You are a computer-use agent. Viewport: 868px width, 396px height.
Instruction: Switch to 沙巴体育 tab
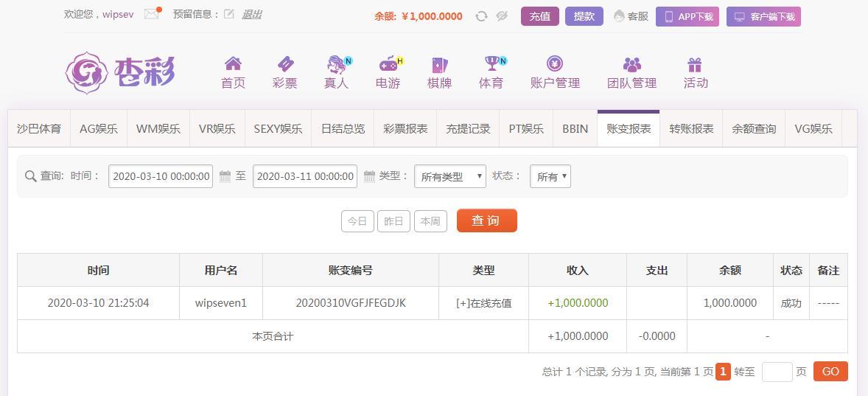coord(39,129)
